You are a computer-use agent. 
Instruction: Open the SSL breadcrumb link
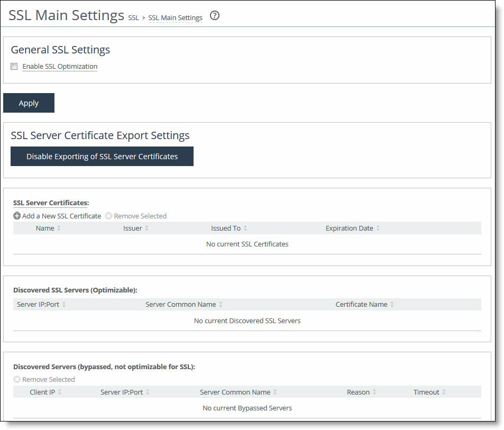133,17
